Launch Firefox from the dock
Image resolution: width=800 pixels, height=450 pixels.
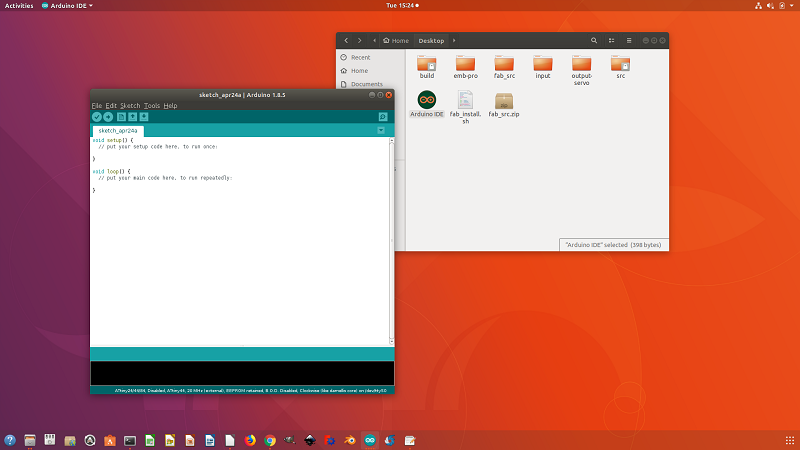pos(250,440)
